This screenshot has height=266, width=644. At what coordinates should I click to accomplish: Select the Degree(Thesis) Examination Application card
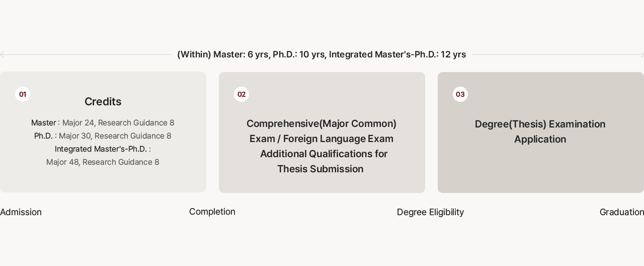click(540, 131)
